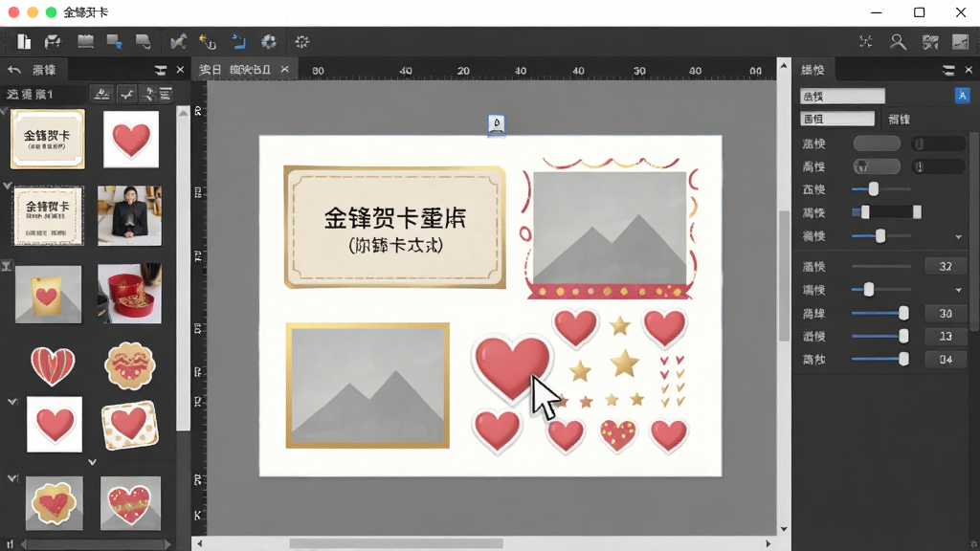Viewport: 980px width, 551px height.
Task: Click the printer icon in top toolbar
Action: tap(54, 42)
